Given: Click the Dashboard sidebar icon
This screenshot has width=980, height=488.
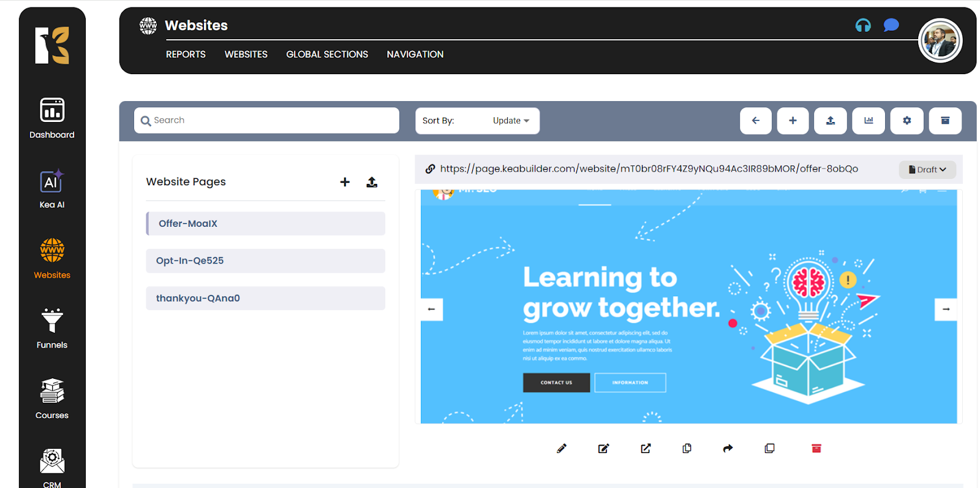Looking at the screenshot, I should (x=52, y=118).
